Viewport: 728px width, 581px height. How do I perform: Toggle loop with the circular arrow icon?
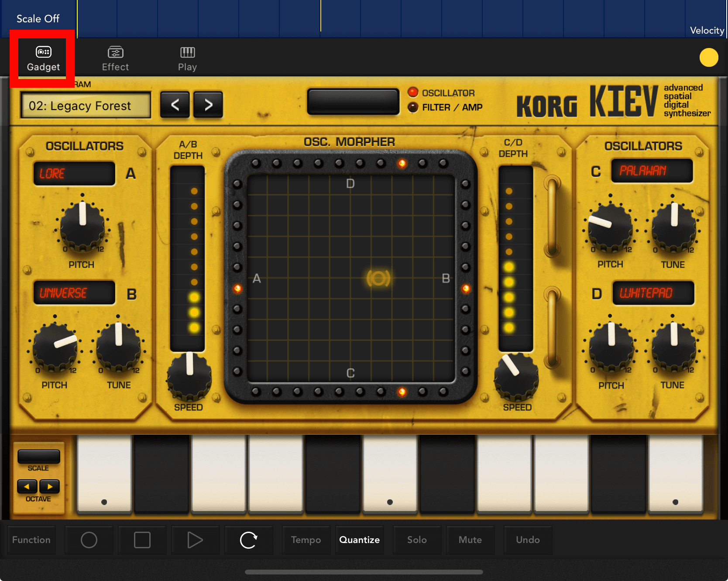(249, 540)
